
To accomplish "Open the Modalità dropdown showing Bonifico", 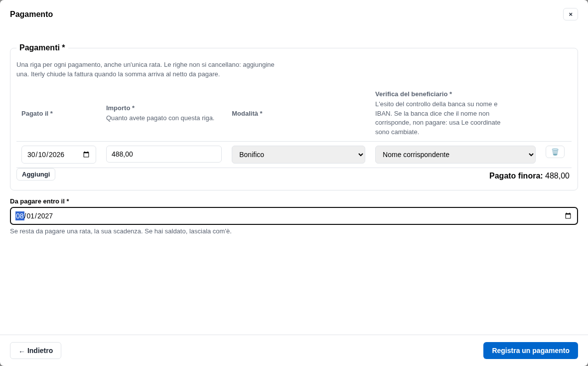I will (298, 155).
